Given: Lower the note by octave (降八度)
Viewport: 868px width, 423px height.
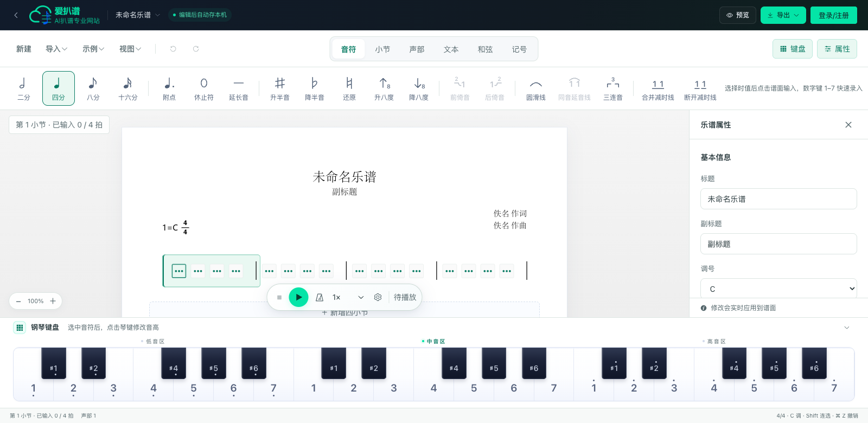Looking at the screenshot, I should pyautogui.click(x=419, y=88).
